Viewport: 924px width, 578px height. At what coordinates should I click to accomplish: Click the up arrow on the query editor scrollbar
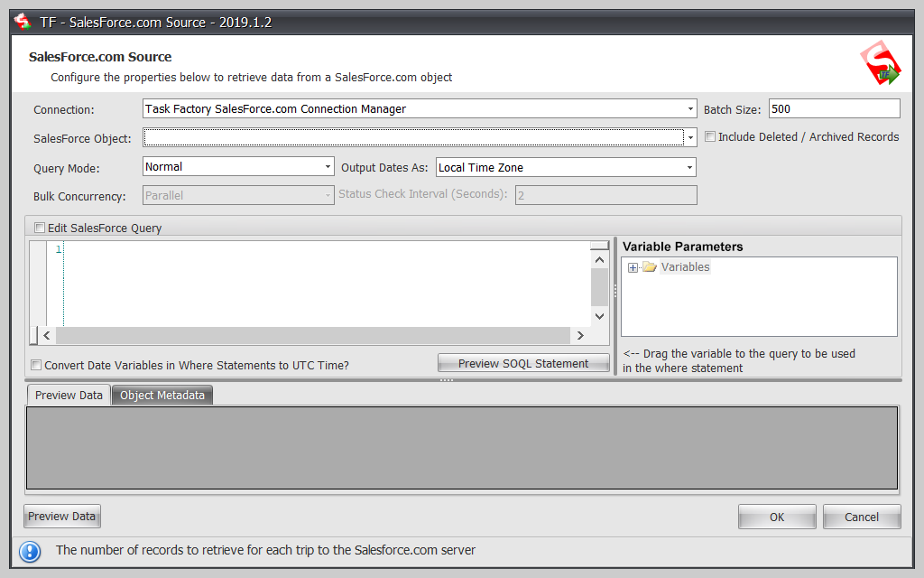tap(598, 258)
